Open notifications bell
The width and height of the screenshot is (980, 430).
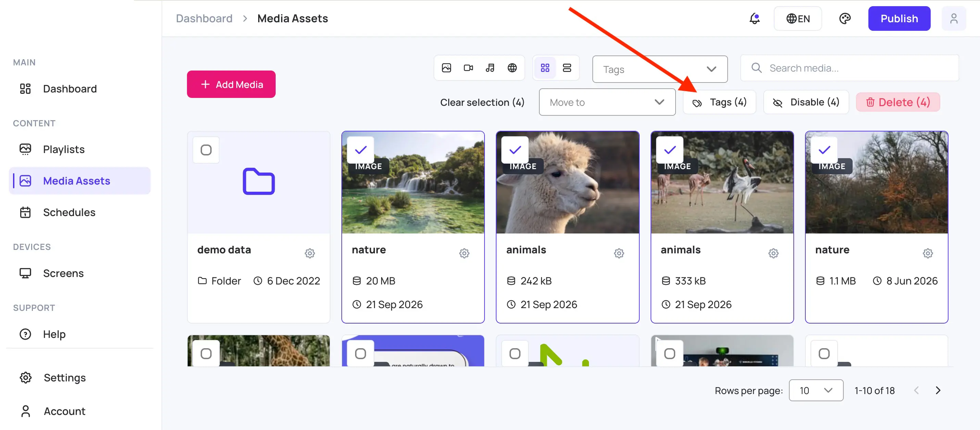point(754,18)
